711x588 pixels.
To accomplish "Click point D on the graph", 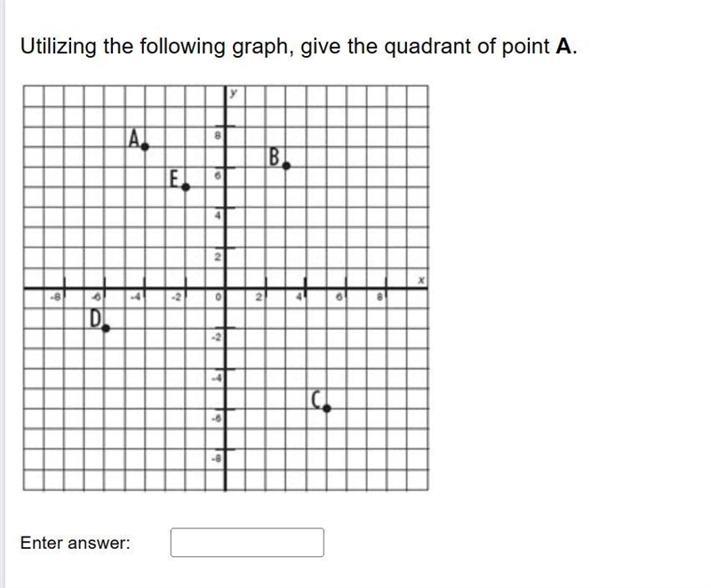I will coord(106,329).
